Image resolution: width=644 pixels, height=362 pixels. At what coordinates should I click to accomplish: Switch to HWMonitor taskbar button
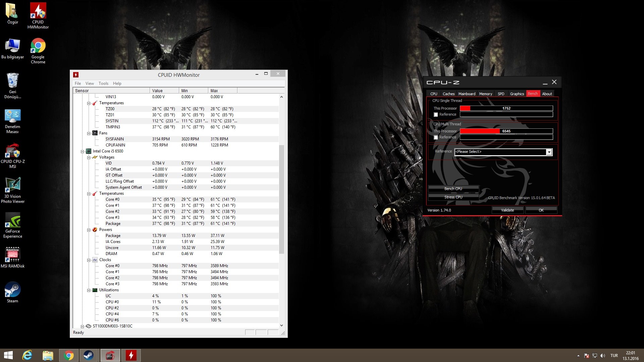click(x=131, y=355)
